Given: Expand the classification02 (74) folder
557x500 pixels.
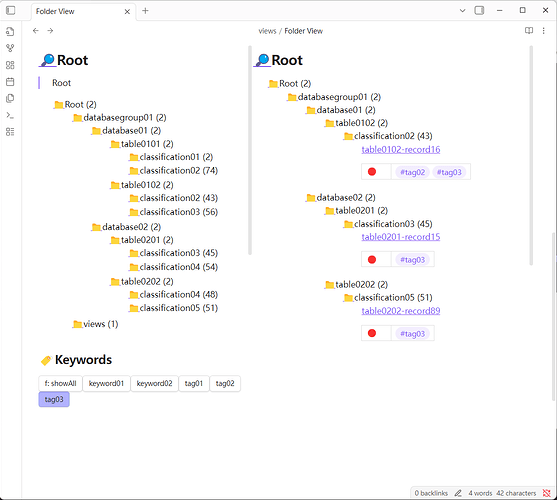Looking at the screenshot, I should coord(173,171).
